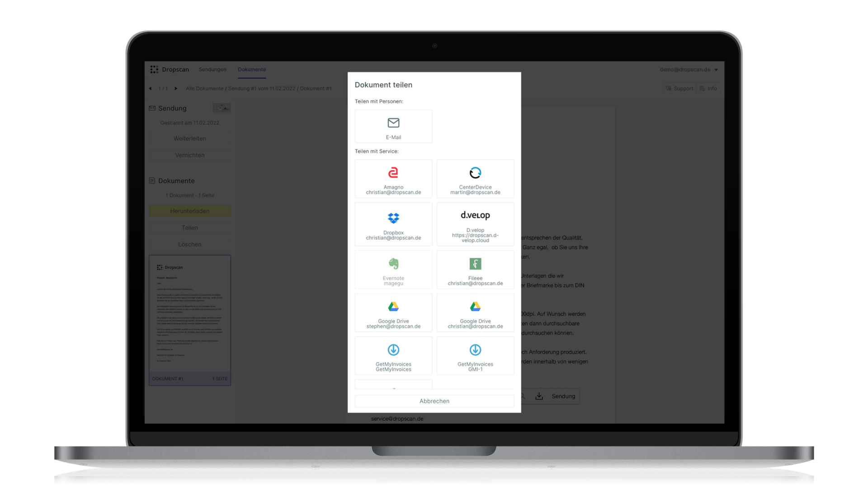Share to Google Drive for stephen@dropscan.de
868x499 pixels.
tap(393, 312)
